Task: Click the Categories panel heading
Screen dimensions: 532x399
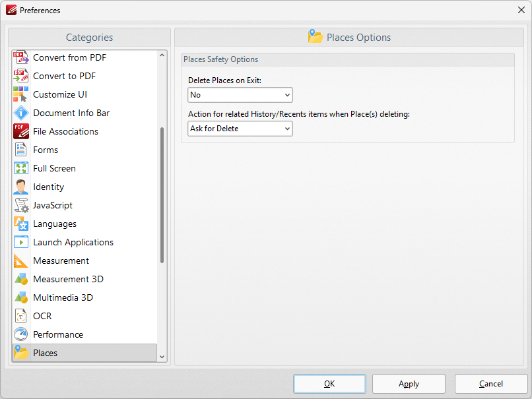Action: point(90,38)
